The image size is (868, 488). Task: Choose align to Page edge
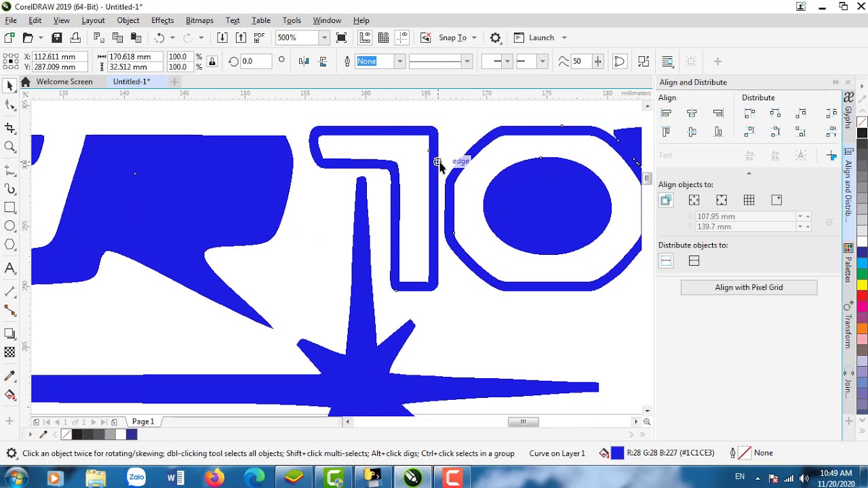tap(694, 200)
